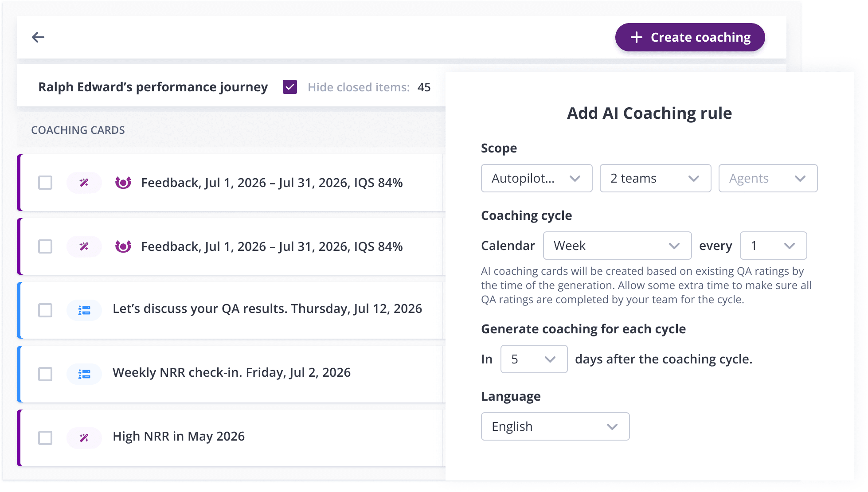Tick checkbox for Weekly NRR check-in card
This screenshot has width=868, height=492.
pyautogui.click(x=45, y=374)
